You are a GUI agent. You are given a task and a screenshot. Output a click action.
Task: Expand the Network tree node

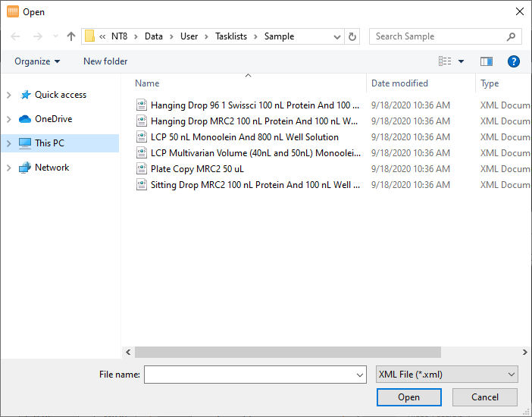coord(9,168)
